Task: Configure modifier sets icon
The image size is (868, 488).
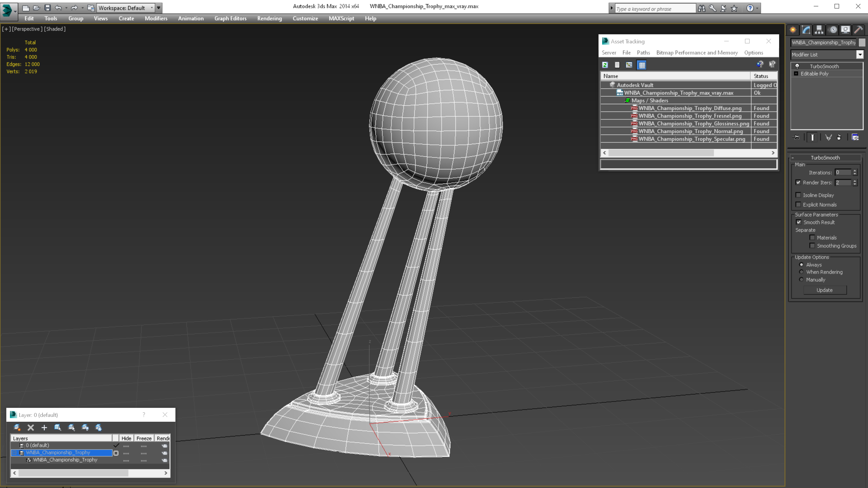Action: 855,137
